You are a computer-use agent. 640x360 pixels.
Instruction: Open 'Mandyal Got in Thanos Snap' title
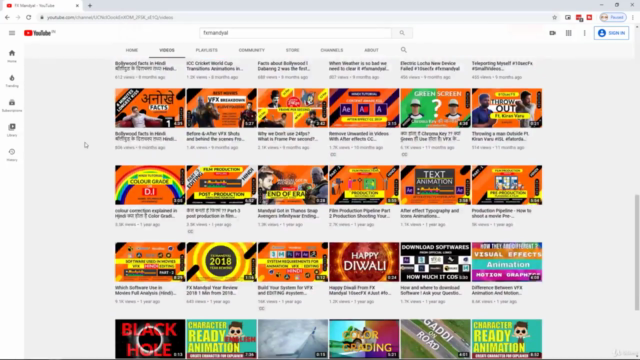click(x=288, y=213)
